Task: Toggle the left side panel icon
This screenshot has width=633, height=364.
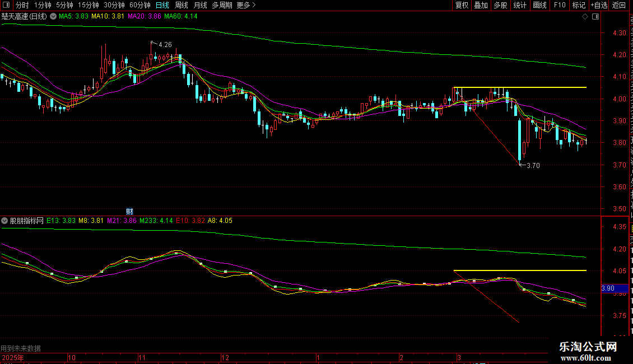Action: coord(6,5)
